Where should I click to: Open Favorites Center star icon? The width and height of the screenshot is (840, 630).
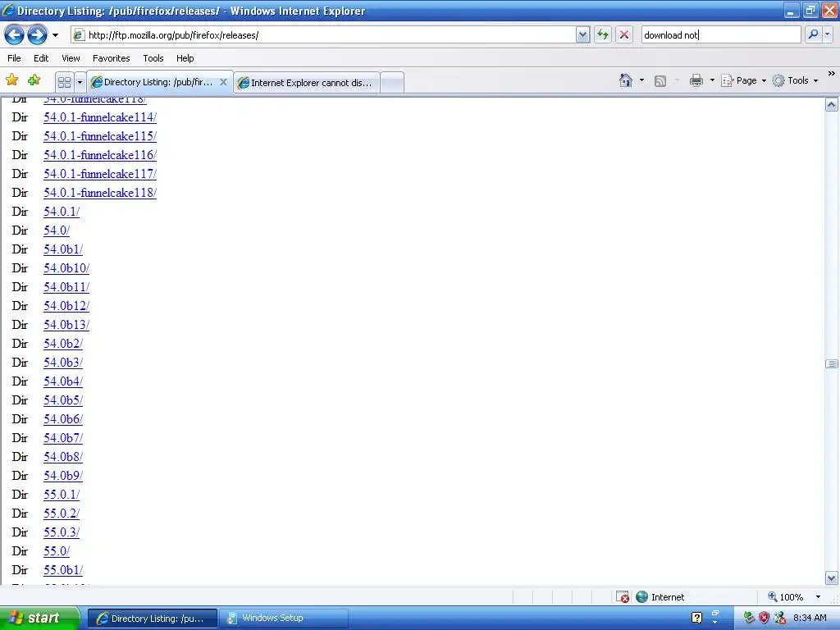coord(11,80)
